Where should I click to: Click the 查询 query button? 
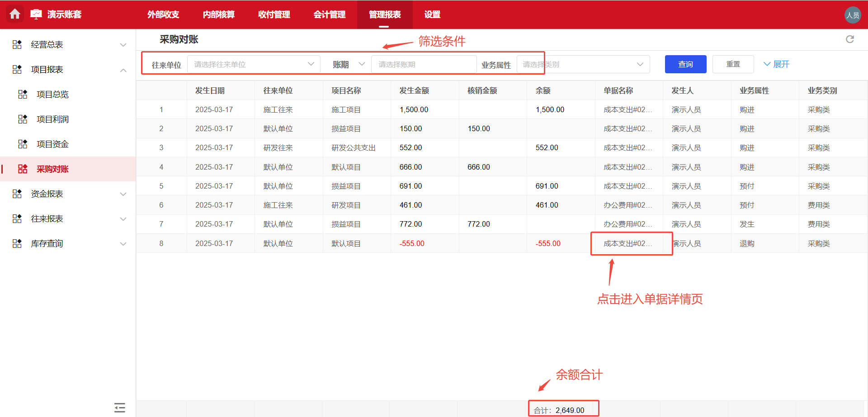click(x=685, y=64)
